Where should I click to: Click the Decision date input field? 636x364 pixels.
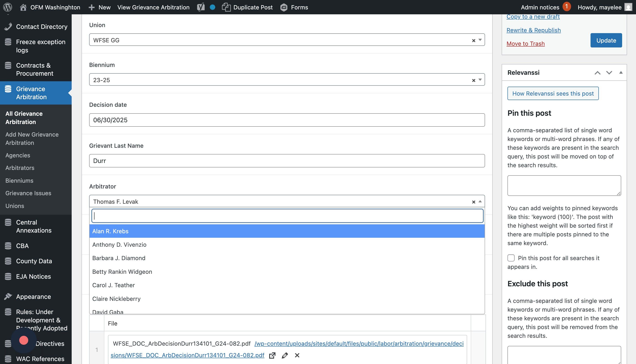[x=287, y=120]
